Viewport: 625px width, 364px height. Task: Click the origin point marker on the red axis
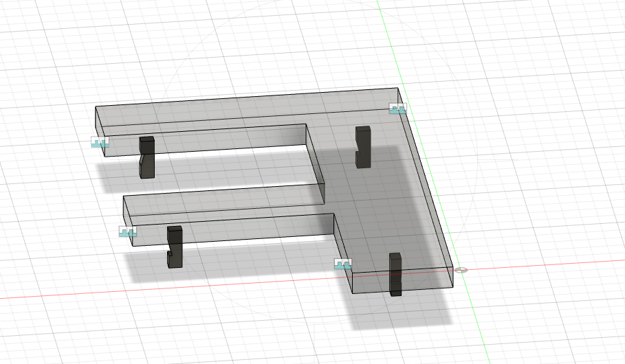461,270
